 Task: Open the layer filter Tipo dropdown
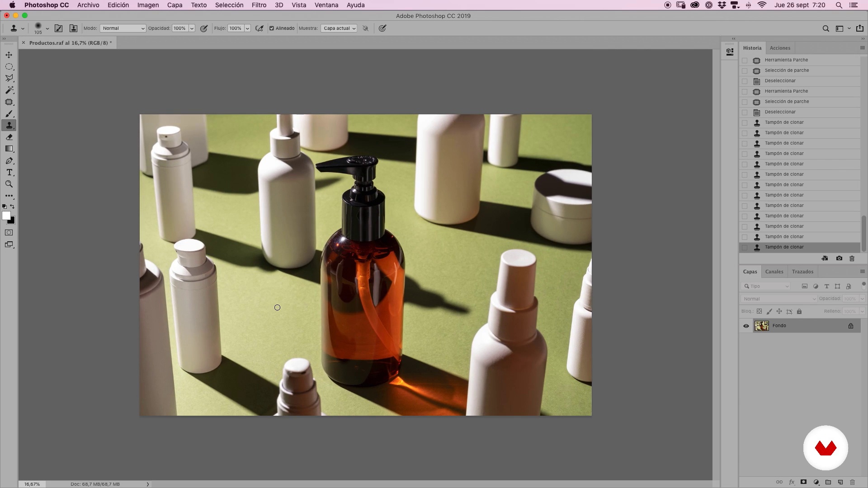click(765, 286)
